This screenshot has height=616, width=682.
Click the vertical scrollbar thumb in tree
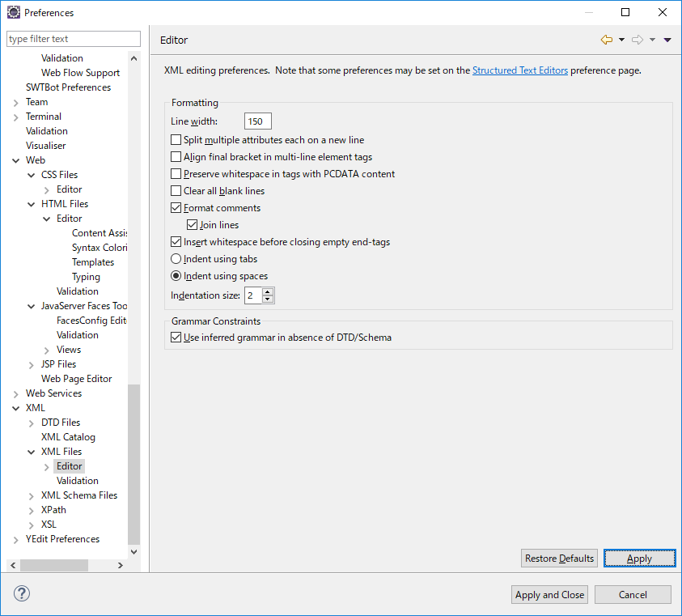coord(134,465)
